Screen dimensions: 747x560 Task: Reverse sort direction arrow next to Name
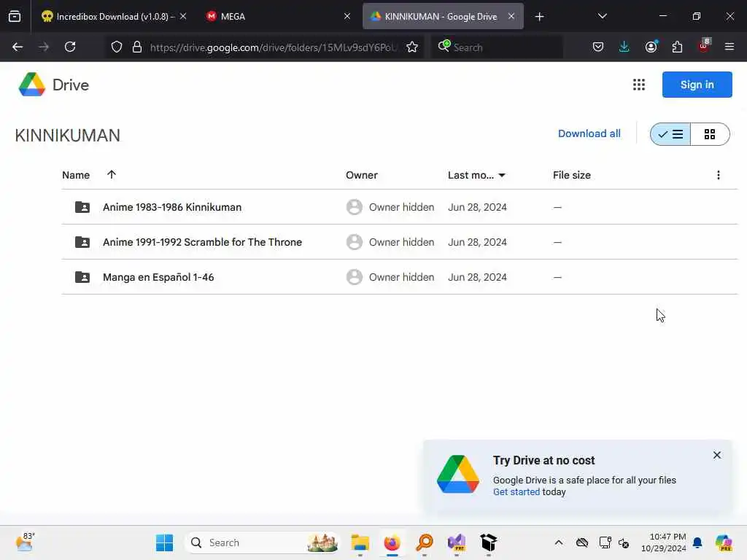(x=112, y=174)
